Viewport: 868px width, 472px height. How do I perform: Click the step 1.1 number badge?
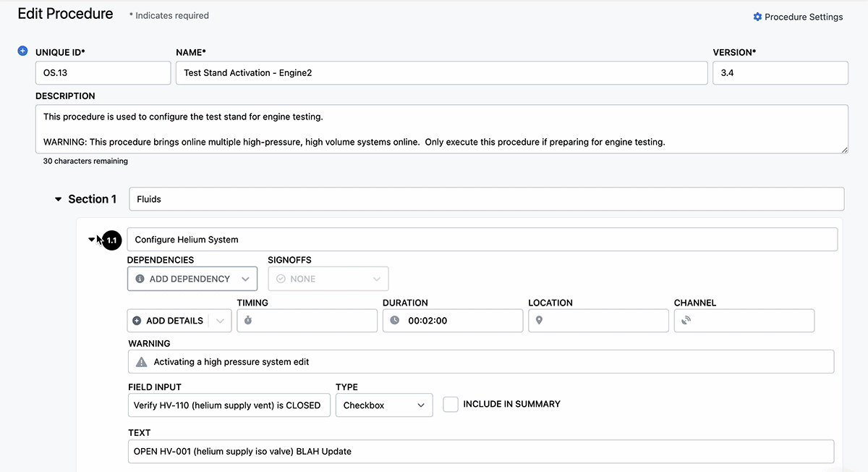pos(111,240)
